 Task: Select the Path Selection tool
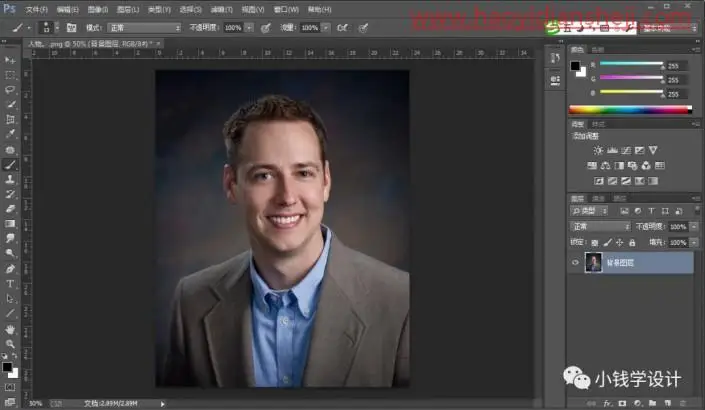point(10,299)
